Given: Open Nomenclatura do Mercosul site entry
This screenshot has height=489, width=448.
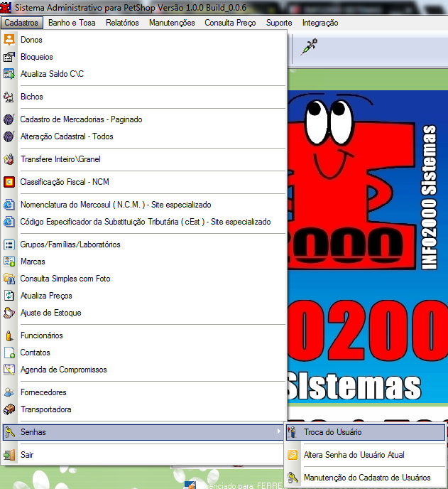Looking at the screenshot, I should click(144, 205).
